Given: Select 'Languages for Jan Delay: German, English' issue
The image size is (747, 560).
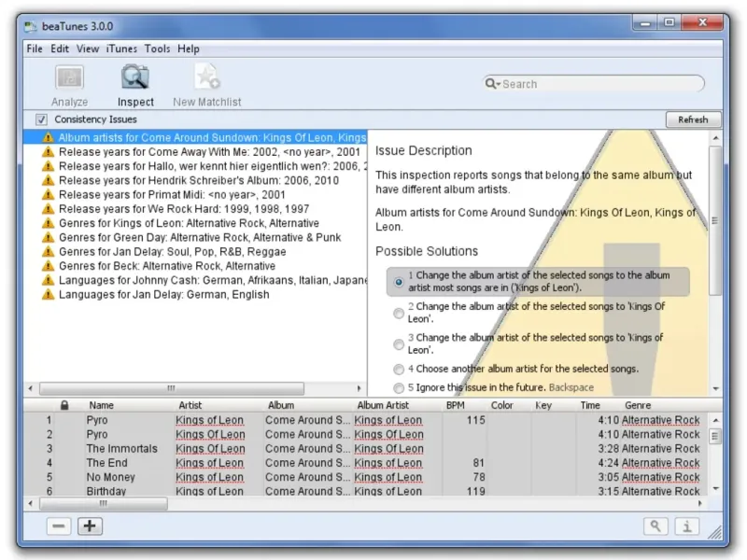Looking at the screenshot, I should tap(195, 294).
